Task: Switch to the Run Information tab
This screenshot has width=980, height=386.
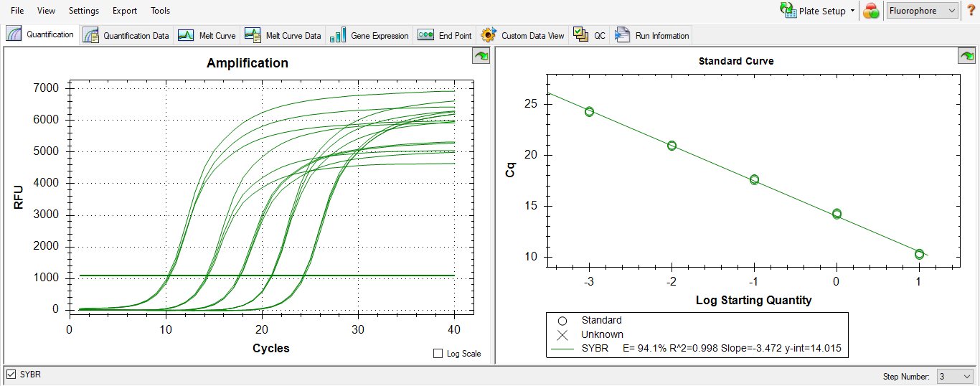Action: [651, 35]
